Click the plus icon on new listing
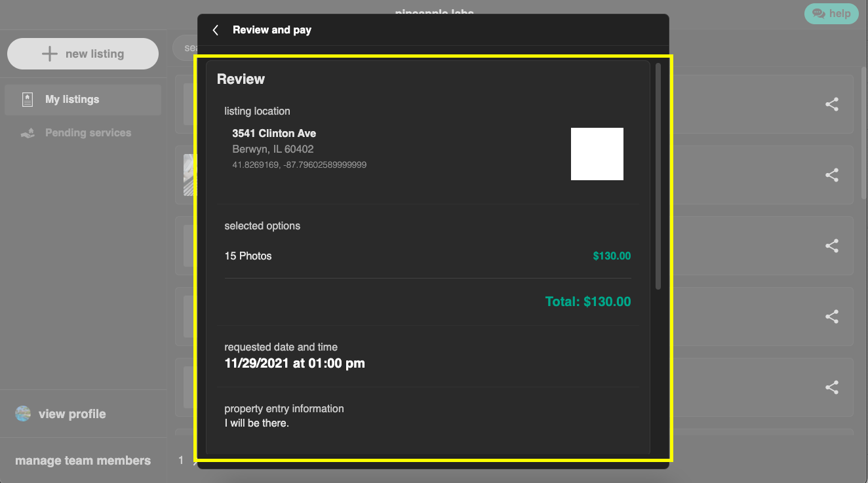The width and height of the screenshot is (868, 483). click(50, 54)
